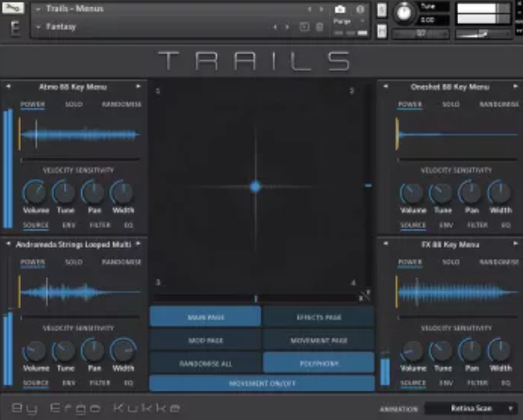Image resolution: width=523 pixels, height=420 pixels.
Task: Toggle POWER on FX 88 Key layer
Action: 410,262
